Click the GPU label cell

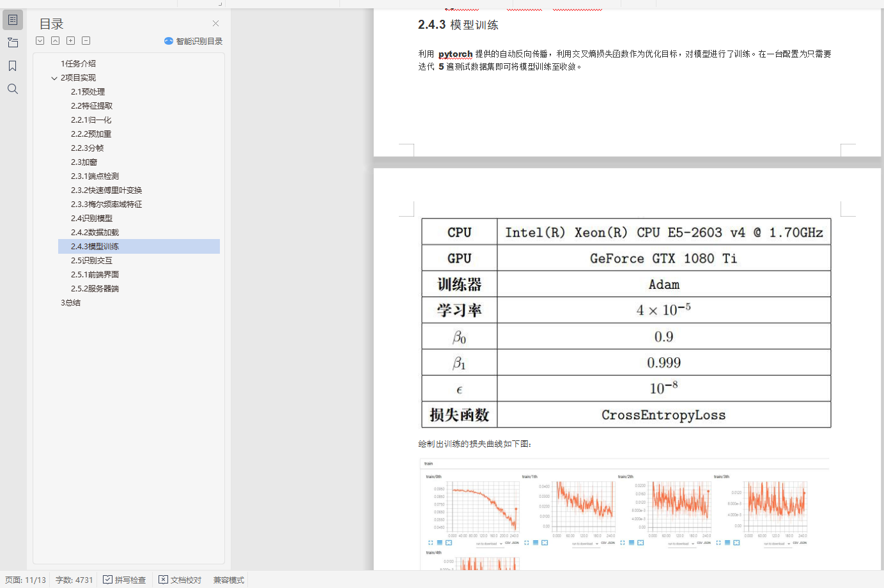click(x=460, y=258)
